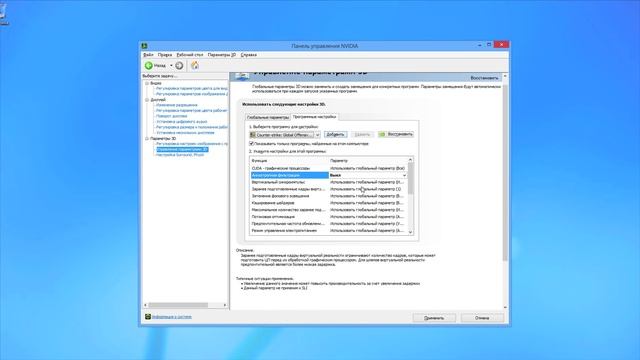Open the Файл menu
The image size is (640, 360).
(148, 55)
